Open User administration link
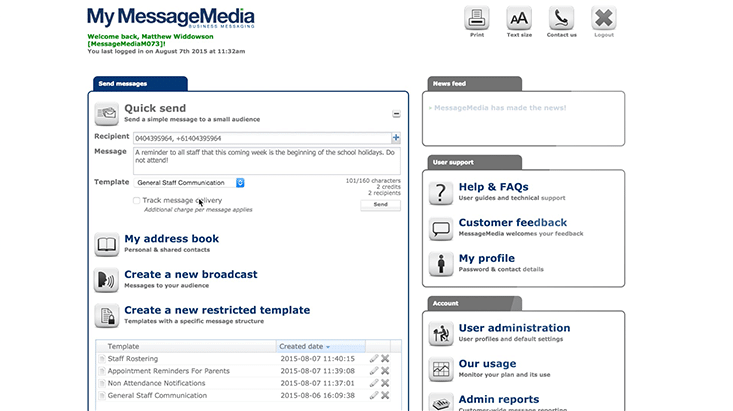 pos(514,328)
